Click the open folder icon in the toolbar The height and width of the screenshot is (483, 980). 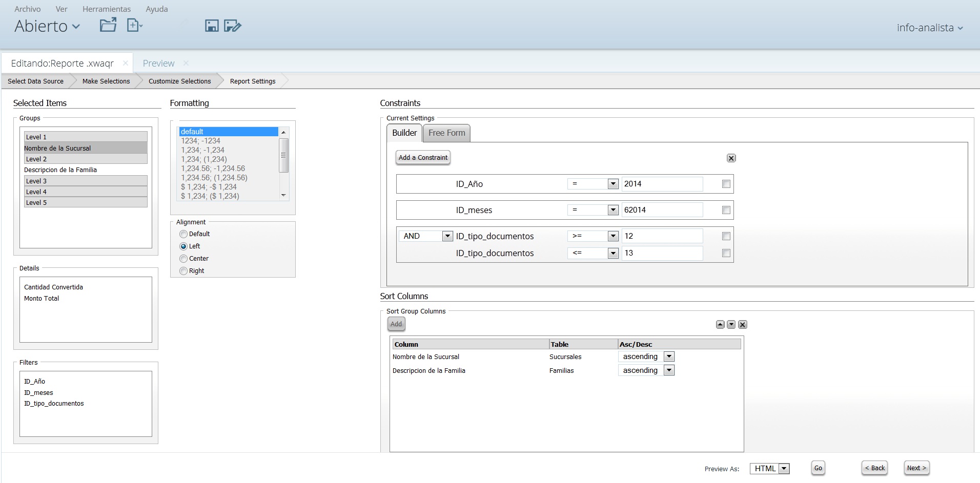108,25
